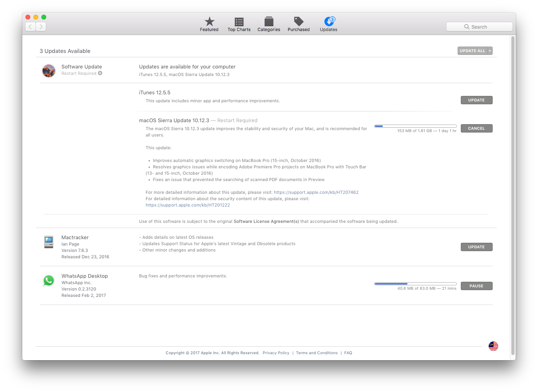This screenshot has height=392, width=538.
Task: Click the Released Dec 23, 2016 text
Action: (x=85, y=257)
